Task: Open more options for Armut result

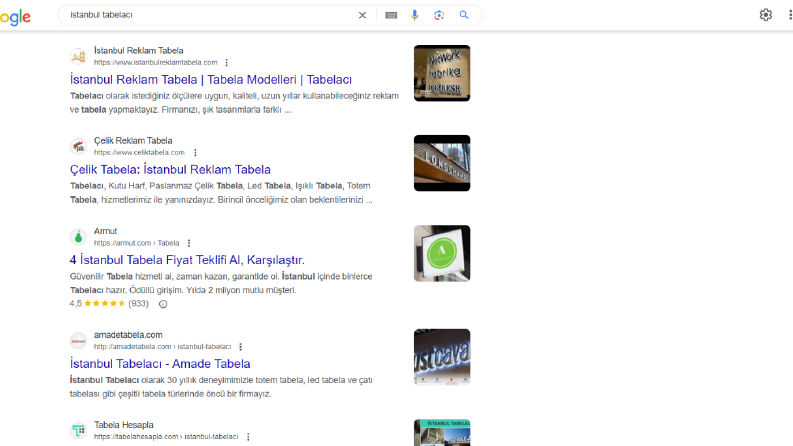Action: click(189, 243)
